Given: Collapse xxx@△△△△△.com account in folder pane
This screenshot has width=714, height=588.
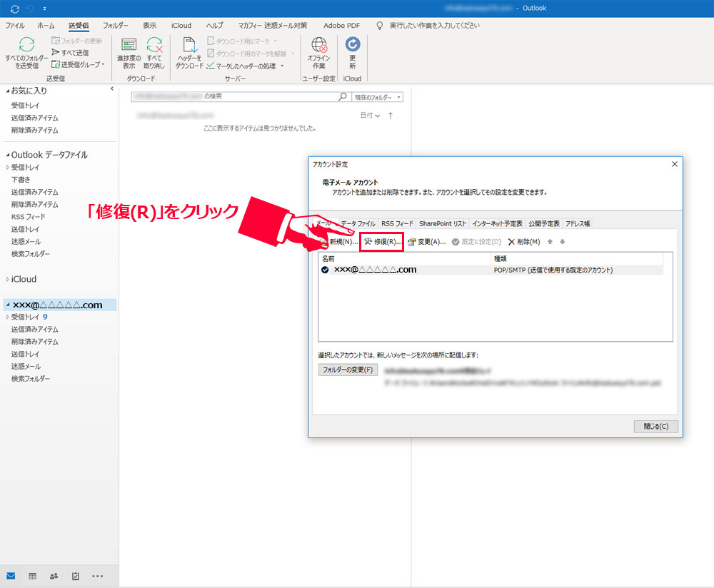Looking at the screenshot, I should (x=8, y=305).
